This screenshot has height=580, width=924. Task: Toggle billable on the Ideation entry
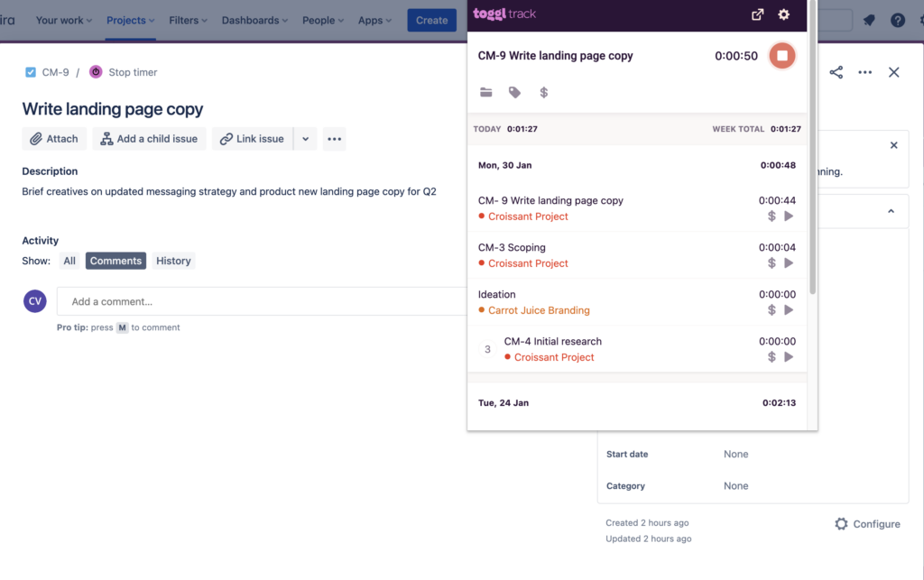click(x=772, y=310)
